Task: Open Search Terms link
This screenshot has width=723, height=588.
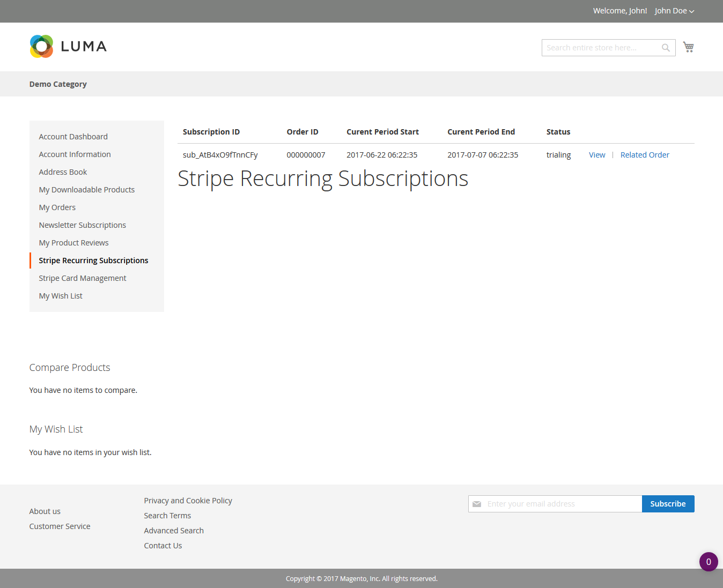Action: point(167,516)
